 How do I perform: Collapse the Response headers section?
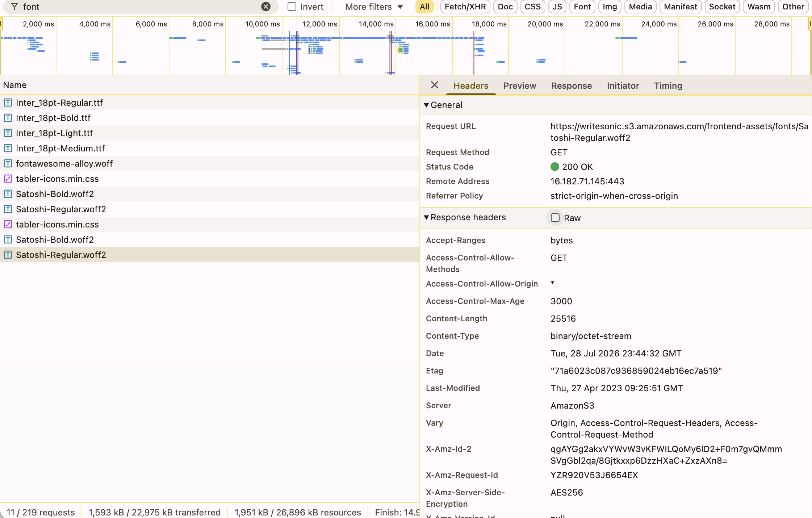(x=427, y=217)
